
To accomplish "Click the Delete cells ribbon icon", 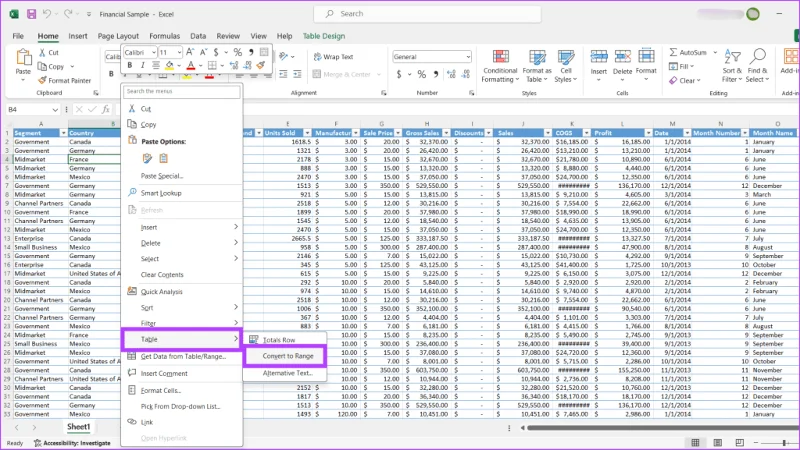I will (622, 57).
